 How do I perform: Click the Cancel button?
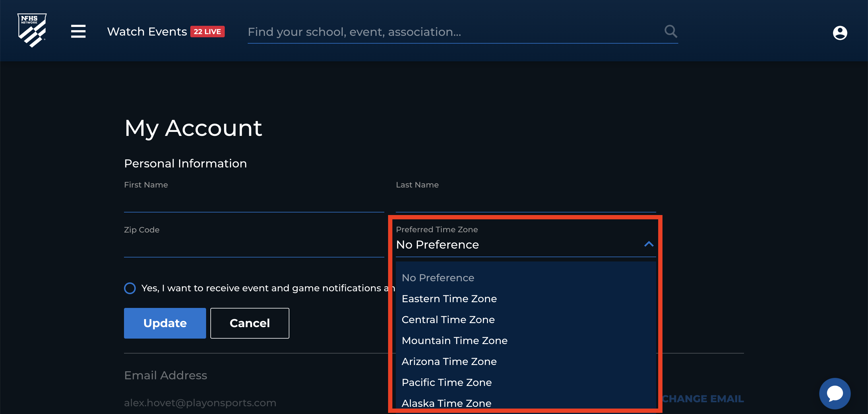coord(250,323)
